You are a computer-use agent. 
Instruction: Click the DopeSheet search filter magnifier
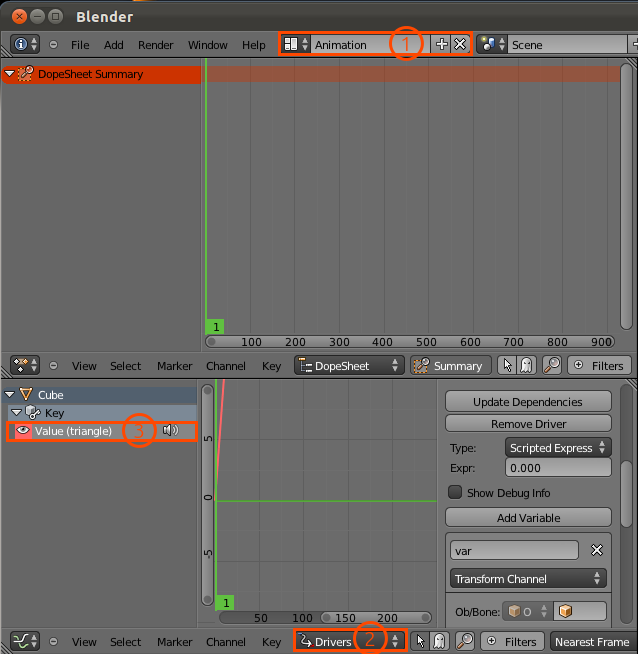click(x=552, y=365)
